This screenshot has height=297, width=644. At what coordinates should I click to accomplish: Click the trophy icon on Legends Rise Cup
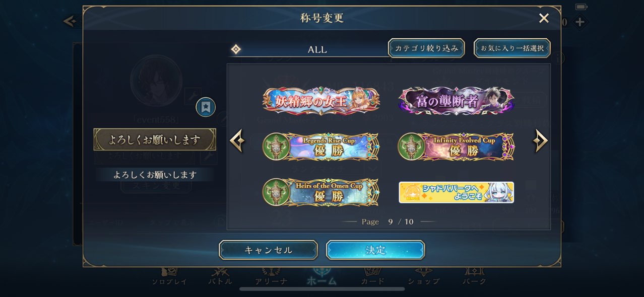click(x=276, y=146)
